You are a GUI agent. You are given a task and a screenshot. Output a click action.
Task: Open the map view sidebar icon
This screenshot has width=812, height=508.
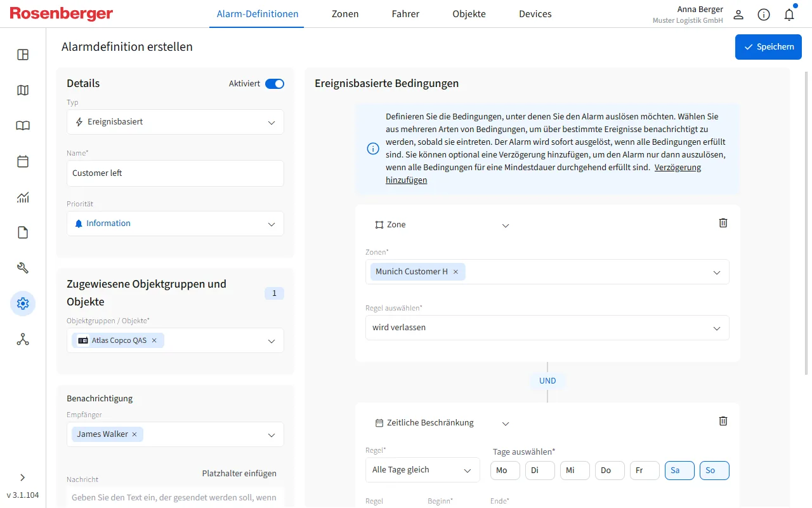point(23,90)
